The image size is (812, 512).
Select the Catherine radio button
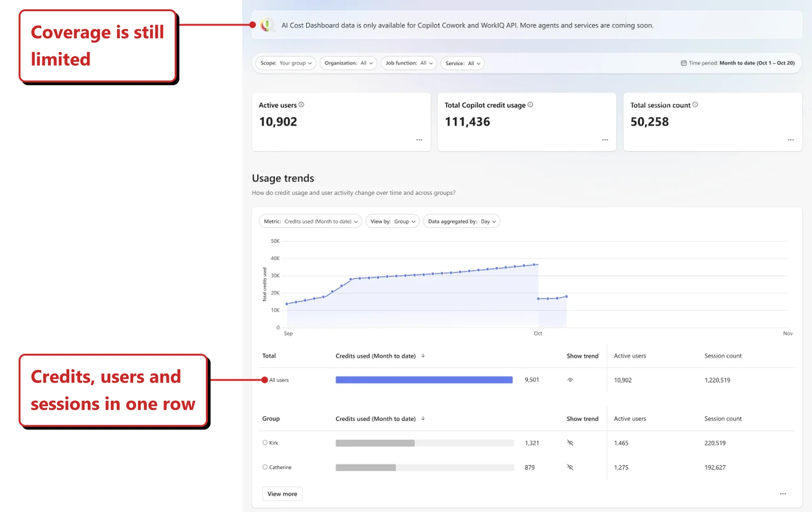click(265, 467)
